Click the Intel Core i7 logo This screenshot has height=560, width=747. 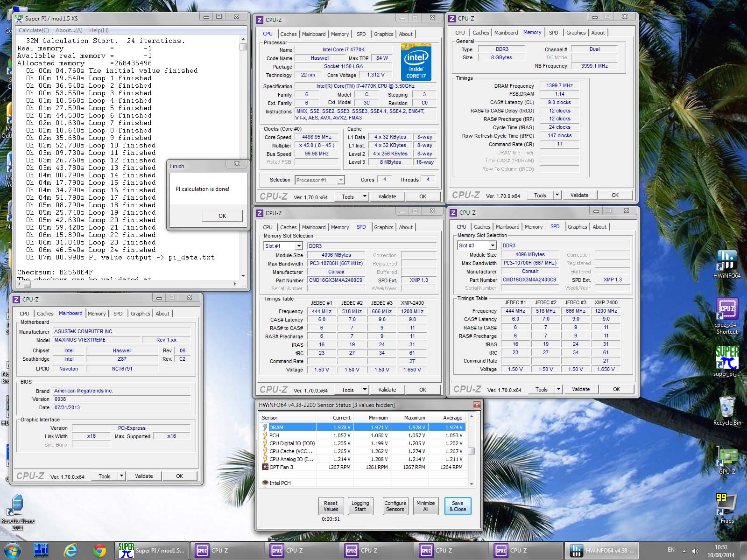coord(416,63)
